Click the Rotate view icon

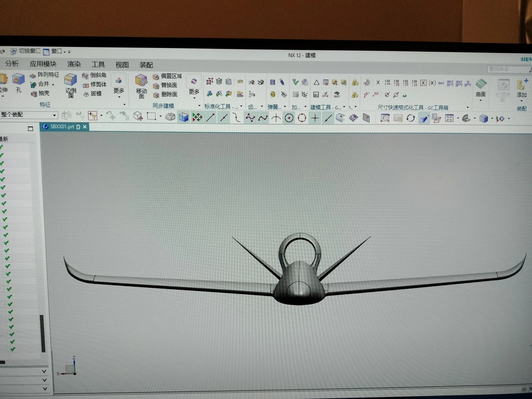point(410,118)
